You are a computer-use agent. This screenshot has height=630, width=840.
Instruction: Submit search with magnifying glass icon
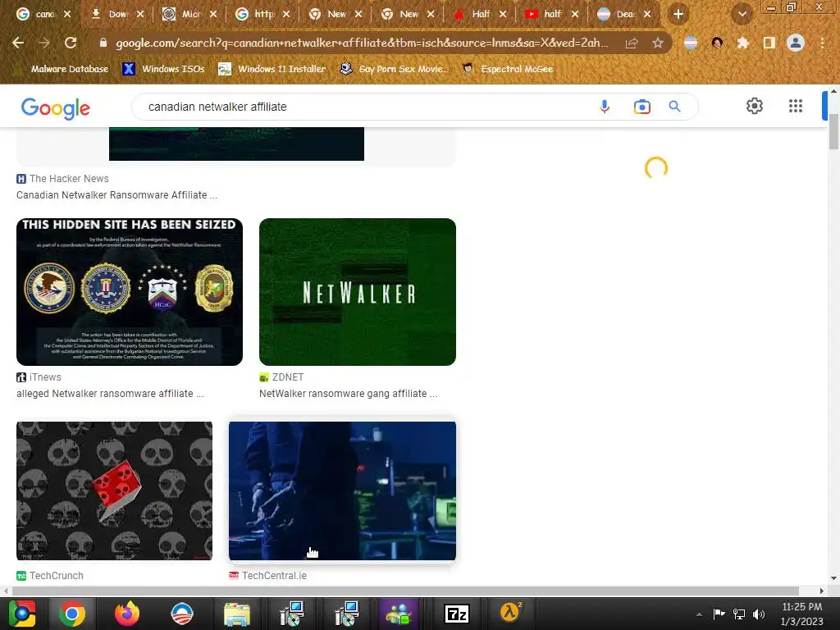(x=674, y=107)
